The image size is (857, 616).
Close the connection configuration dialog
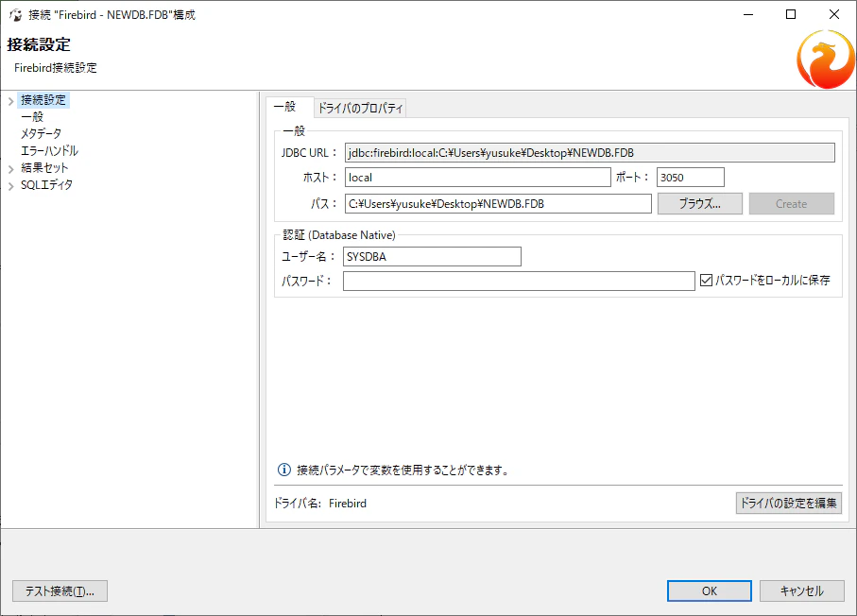(x=834, y=15)
